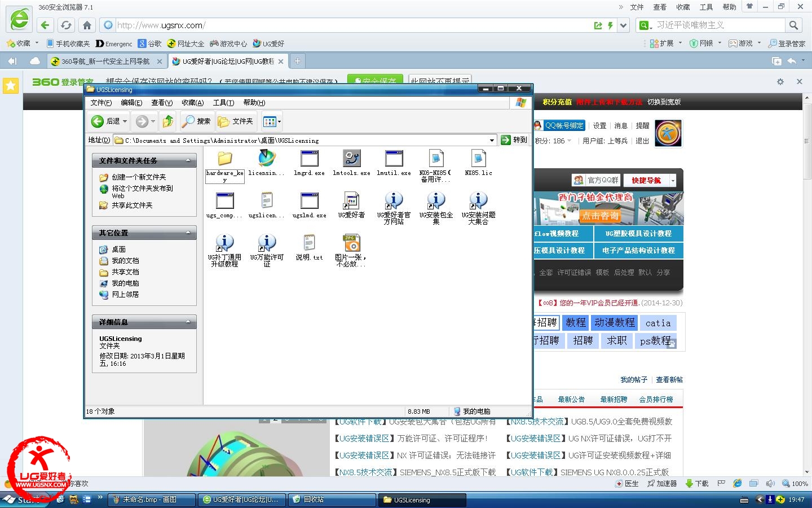Expand the Explorer address bar dropdown
This screenshot has width=812, height=508.
coord(492,140)
